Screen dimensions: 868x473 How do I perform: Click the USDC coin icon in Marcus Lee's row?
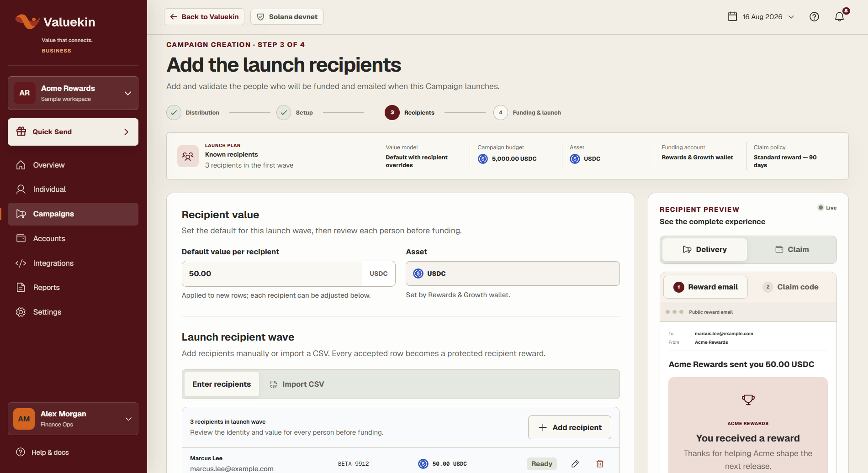(x=423, y=464)
